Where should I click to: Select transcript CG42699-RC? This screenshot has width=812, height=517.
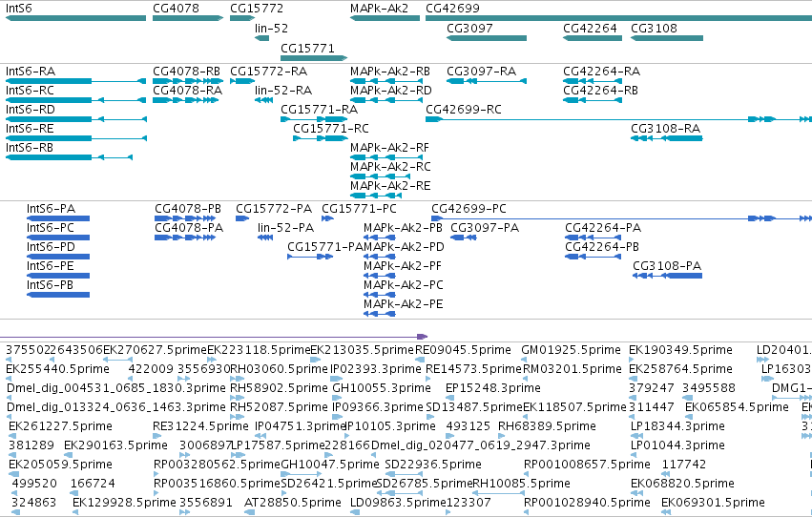point(619,119)
